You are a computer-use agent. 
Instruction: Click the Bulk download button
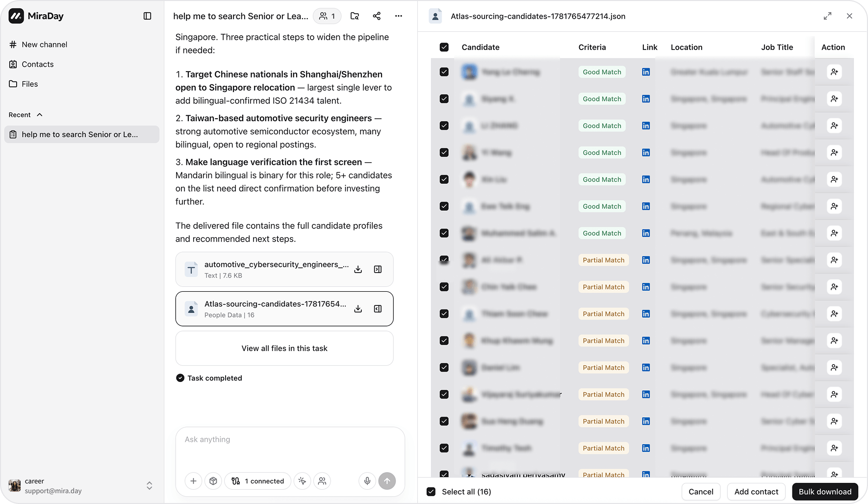point(825,492)
